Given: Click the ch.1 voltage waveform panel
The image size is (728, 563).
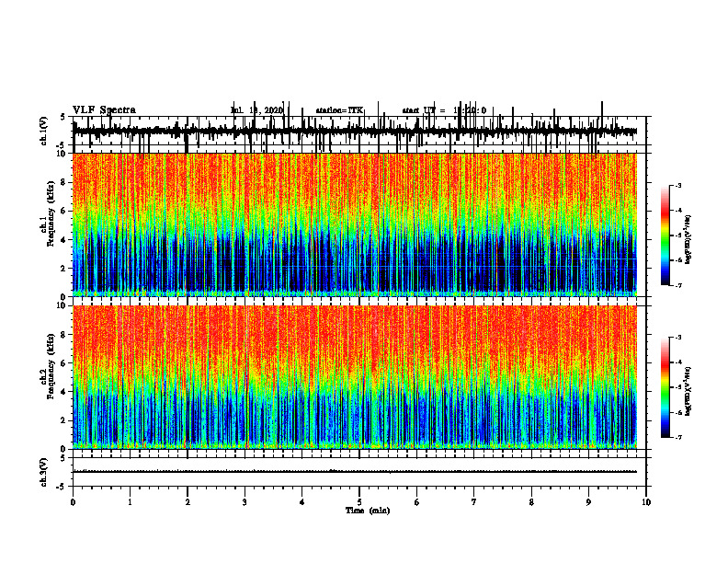Looking at the screenshot, I should point(359,131).
